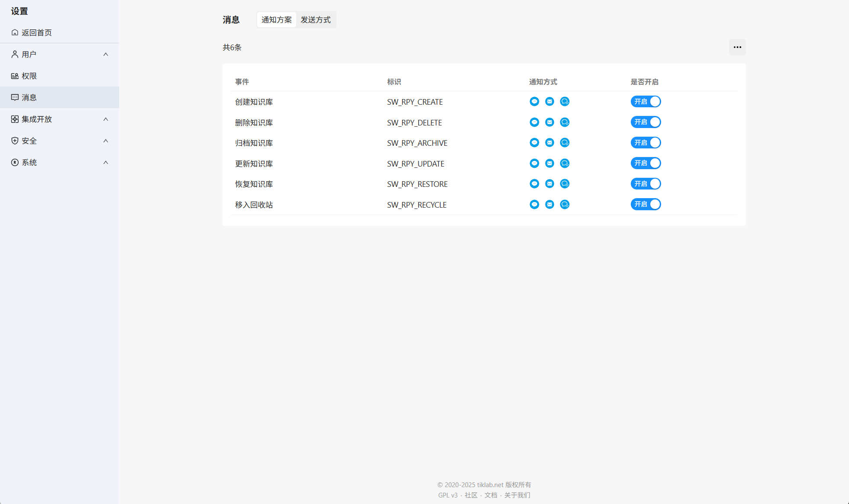849x504 pixels.
Task: Click WeChat Work icon in SW_RPY_RECYCLE row
Action: click(565, 205)
